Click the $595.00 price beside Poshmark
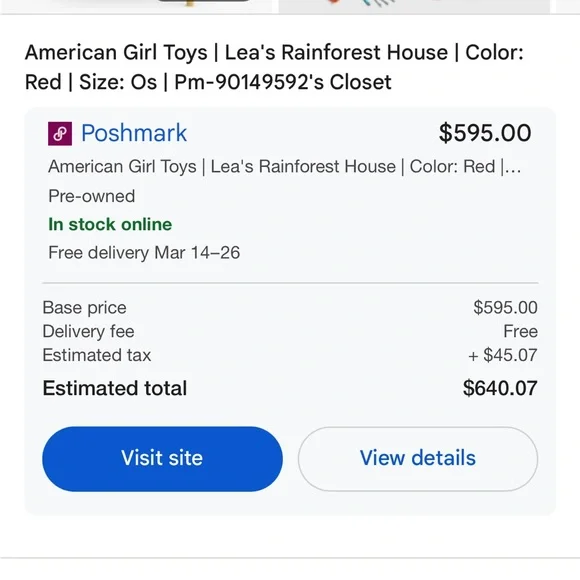This screenshot has width=580, height=580. tap(485, 133)
